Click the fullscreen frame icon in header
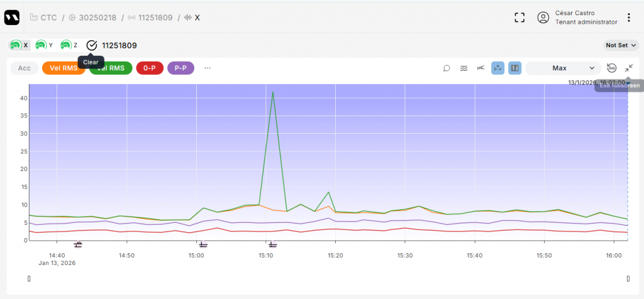The image size is (644, 299). coord(519,18)
